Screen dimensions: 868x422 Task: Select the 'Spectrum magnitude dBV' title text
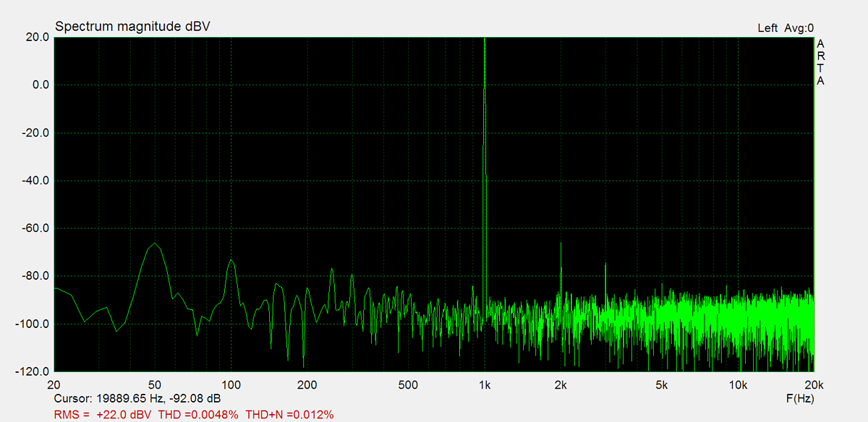[133, 27]
